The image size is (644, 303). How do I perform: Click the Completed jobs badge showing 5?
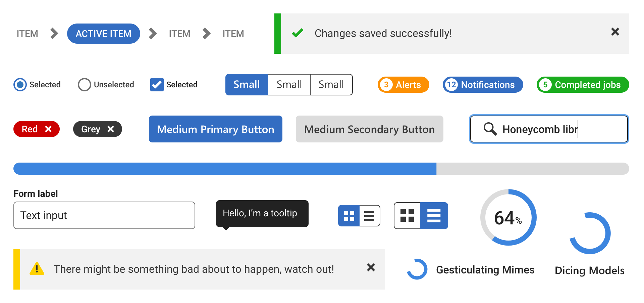(582, 85)
